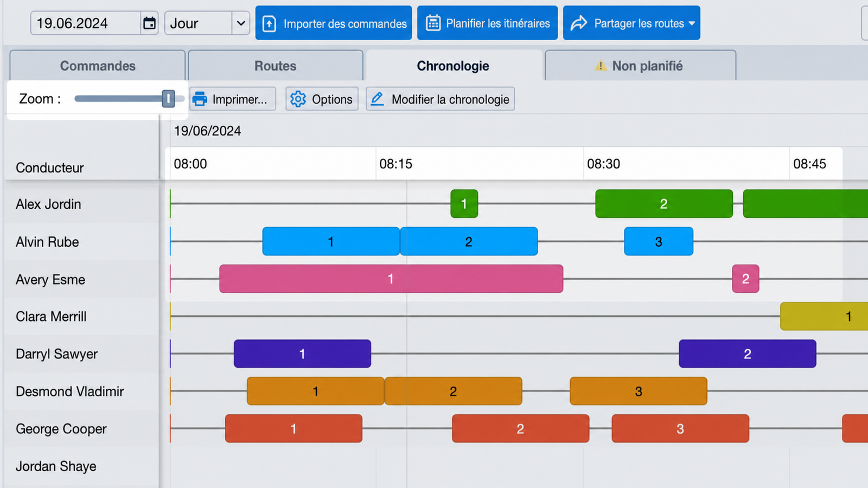
Task: Click the 19/06/2024 timeline date label
Action: (207, 131)
